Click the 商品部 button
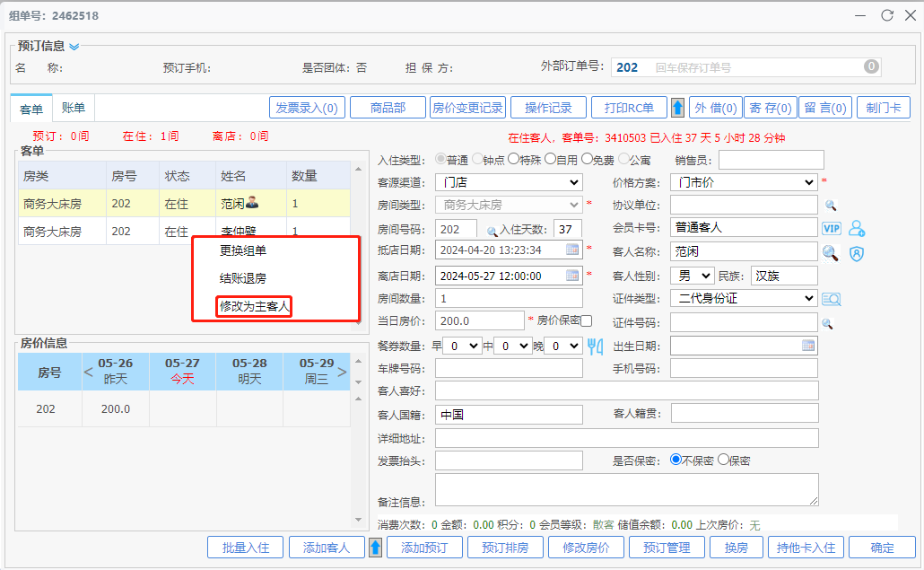924x570 pixels. (x=388, y=108)
